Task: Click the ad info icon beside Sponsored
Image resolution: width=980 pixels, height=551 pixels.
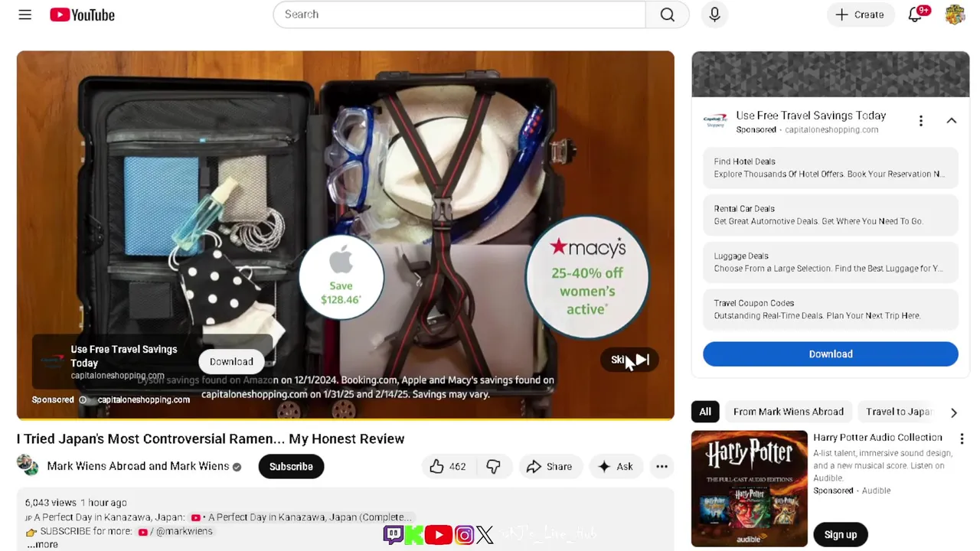Action: coord(83,399)
